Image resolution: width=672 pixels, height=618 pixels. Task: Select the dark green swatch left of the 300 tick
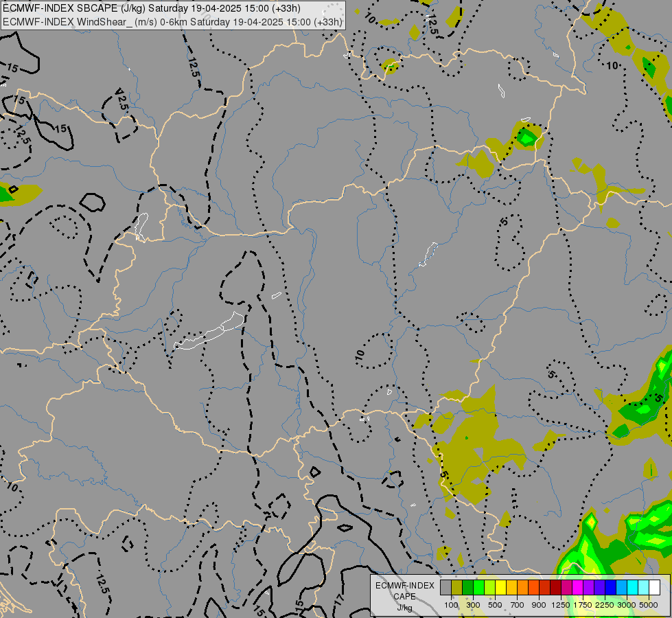(468, 588)
